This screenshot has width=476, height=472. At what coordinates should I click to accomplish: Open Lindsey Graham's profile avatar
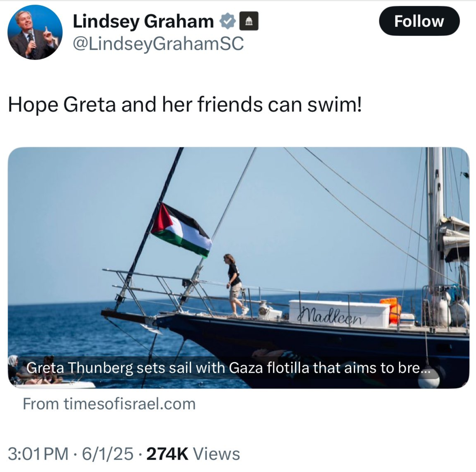[x=35, y=32]
